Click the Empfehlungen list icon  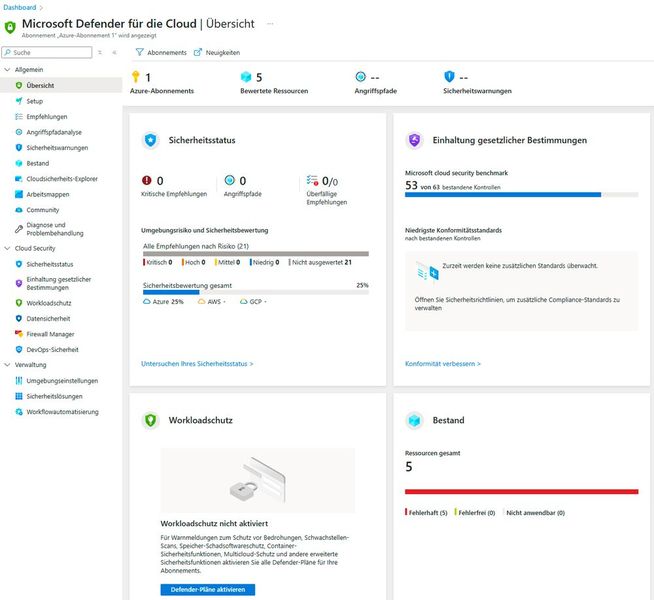19,117
